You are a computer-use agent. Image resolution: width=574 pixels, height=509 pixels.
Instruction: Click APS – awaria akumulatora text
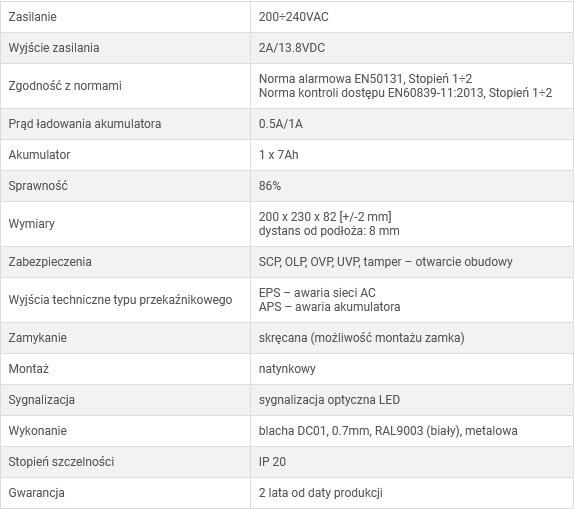coord(329,307)
